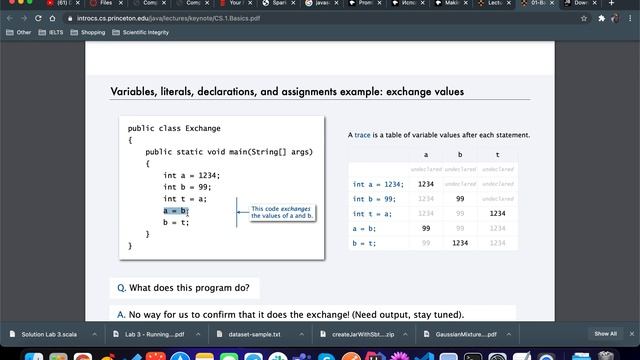The image size is (640, 360).
Task: Click 'What does this program do?' question
Action: pyautogui.click(x=189, y=288)
